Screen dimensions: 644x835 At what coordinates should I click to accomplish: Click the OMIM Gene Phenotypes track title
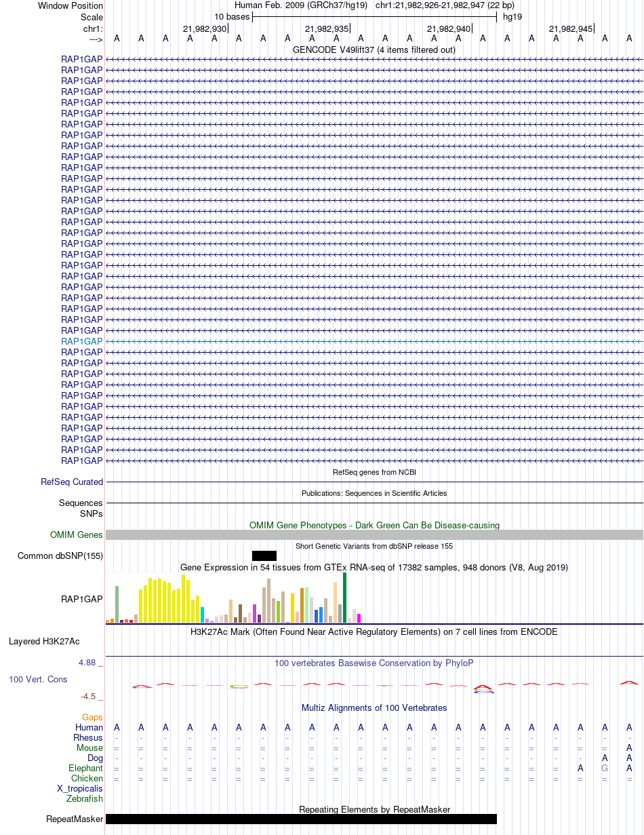tap(374, 525)
